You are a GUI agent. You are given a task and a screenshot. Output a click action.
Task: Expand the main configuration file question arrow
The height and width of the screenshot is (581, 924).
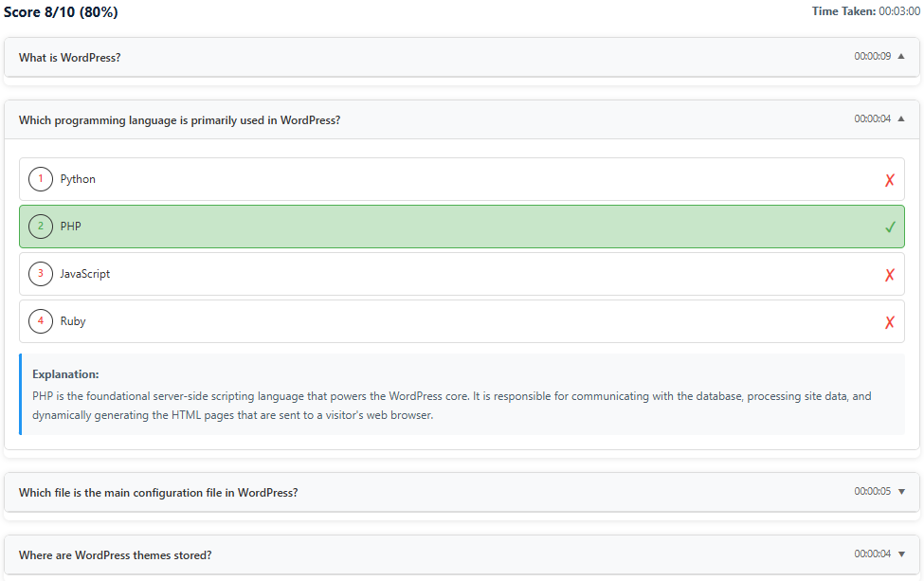901,492
